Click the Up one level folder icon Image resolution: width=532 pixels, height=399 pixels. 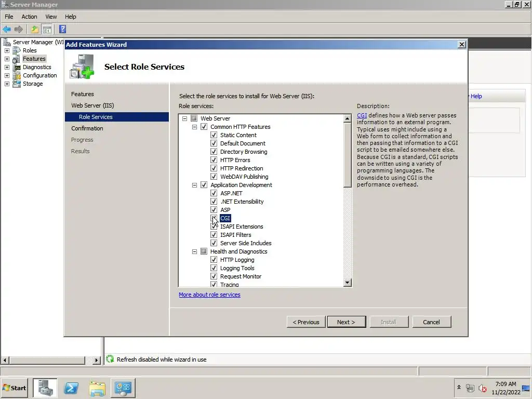(x=35, y=29)
